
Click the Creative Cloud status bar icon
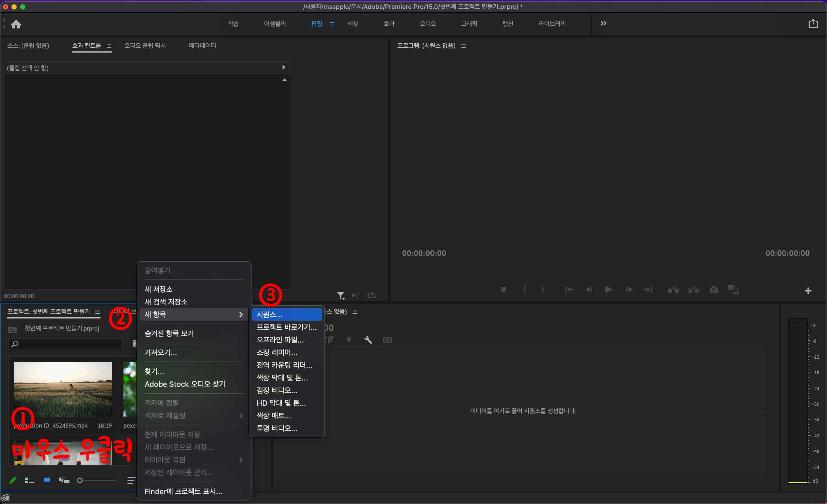6,498
